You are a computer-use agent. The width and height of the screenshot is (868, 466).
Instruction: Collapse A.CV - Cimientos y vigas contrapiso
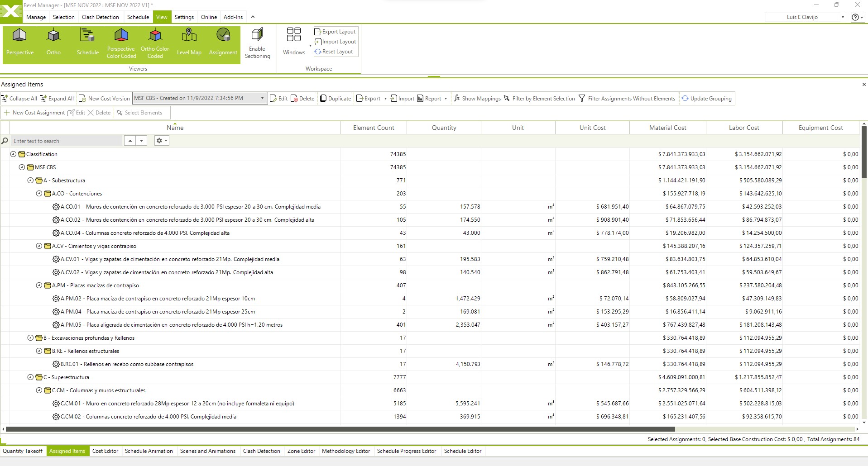click(x=39, y=246)
